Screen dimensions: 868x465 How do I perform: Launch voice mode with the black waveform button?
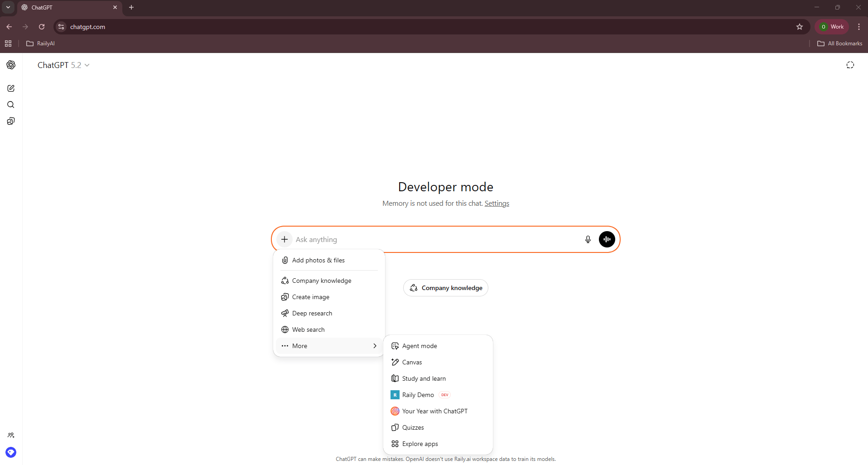(607, 239)
